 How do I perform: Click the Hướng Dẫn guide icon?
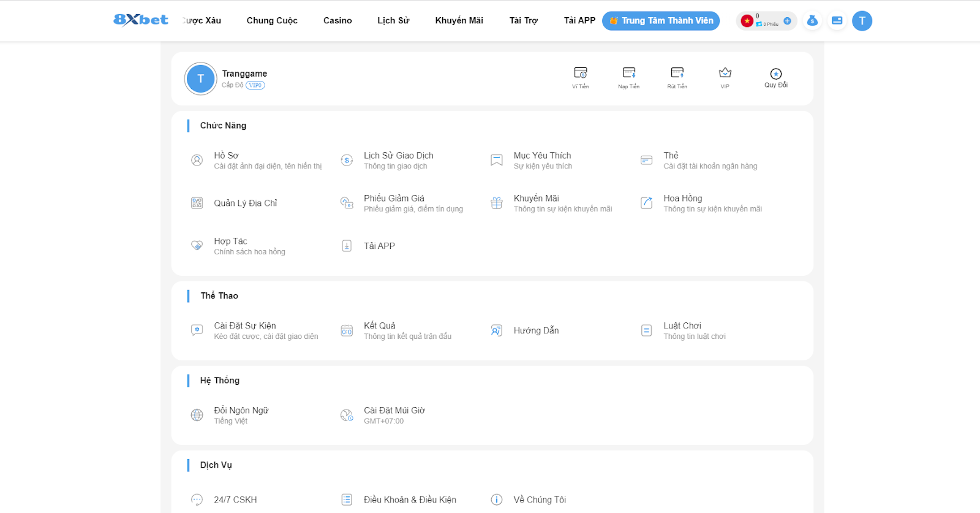[x=497, y=330]
